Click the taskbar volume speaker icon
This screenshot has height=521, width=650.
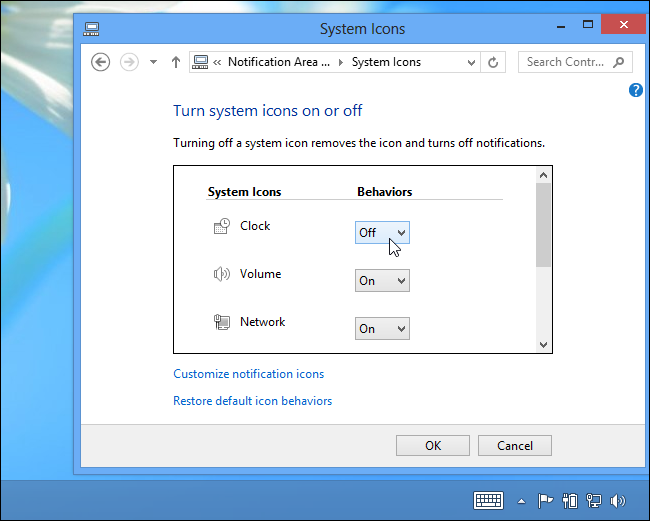[x=619, y=501]
